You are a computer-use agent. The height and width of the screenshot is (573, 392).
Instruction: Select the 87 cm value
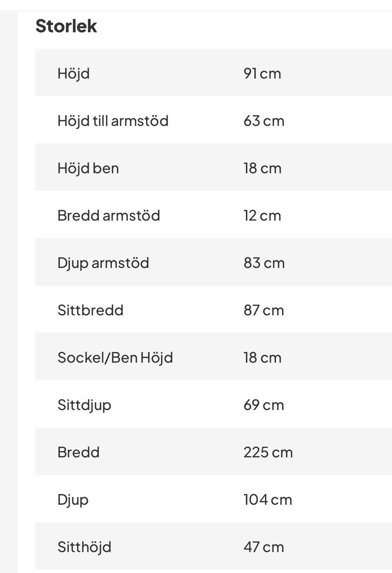pos(264,310)
